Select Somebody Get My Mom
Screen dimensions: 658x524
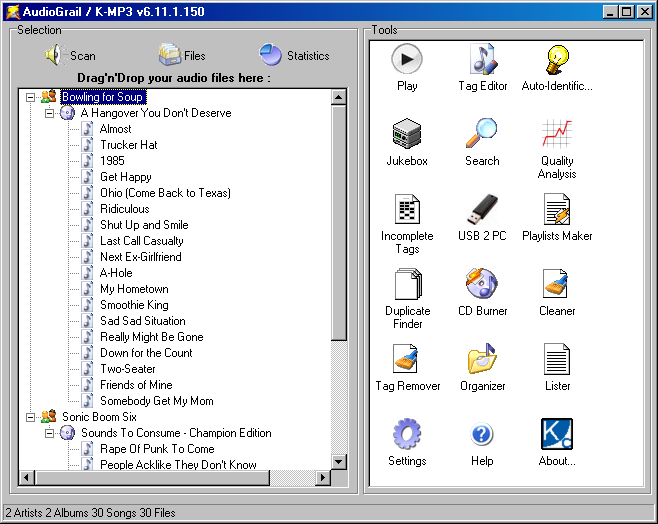point(157,401)
